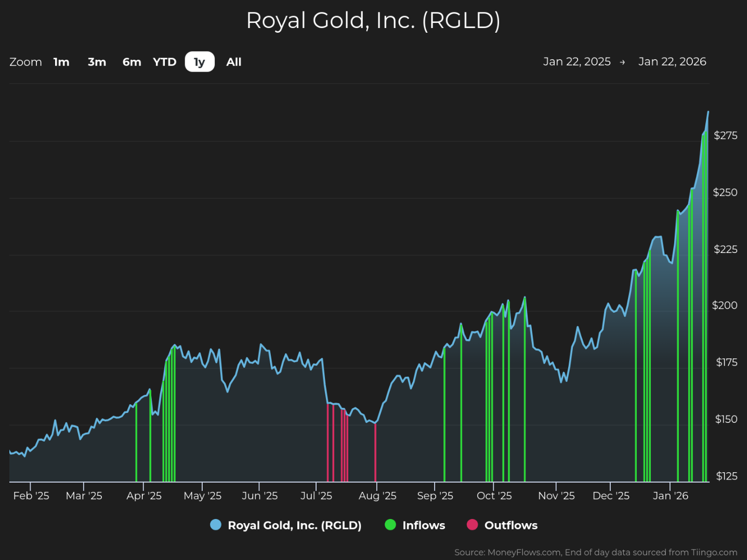This screenshot has width=747, height=560.
Task: Click the Jan '26 axis label
Action: click(671, 496)
